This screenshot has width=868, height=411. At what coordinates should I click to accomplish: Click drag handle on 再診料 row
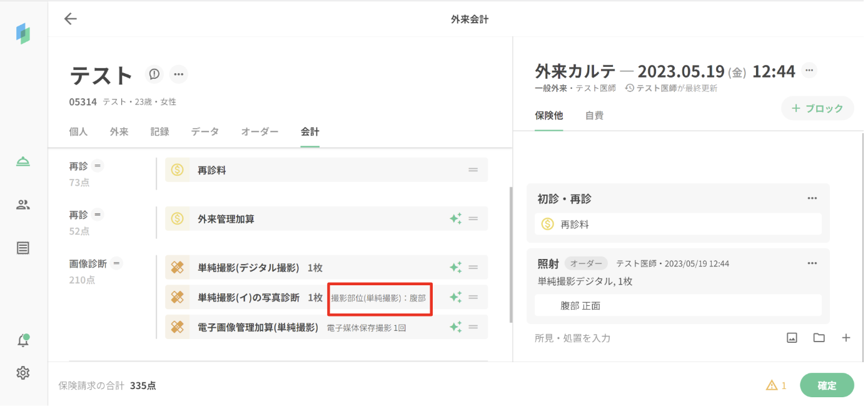pyautogui.click(x=473, y=170)
